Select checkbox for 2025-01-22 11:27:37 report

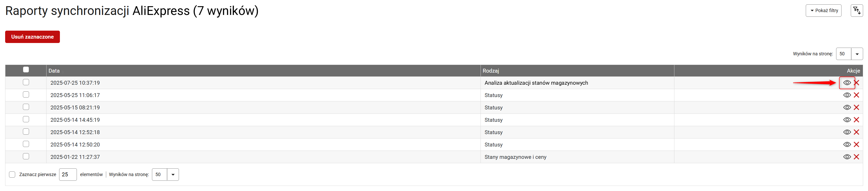pos(26,156)
